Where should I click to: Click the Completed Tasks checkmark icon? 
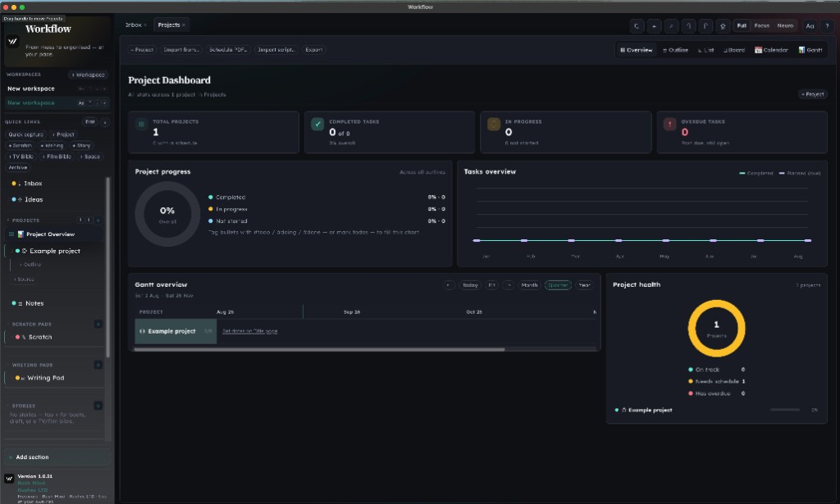pyautogui.click(x=317, y=124)
